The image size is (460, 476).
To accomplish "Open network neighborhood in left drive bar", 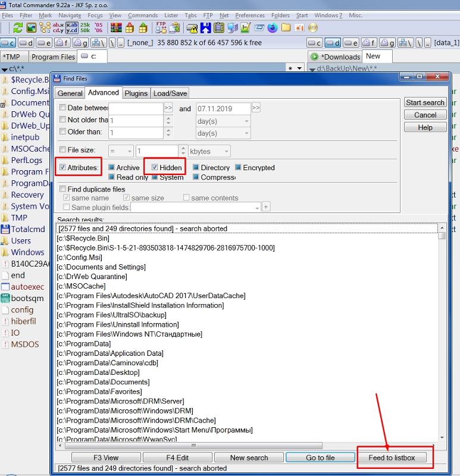I will coord(98,43).
